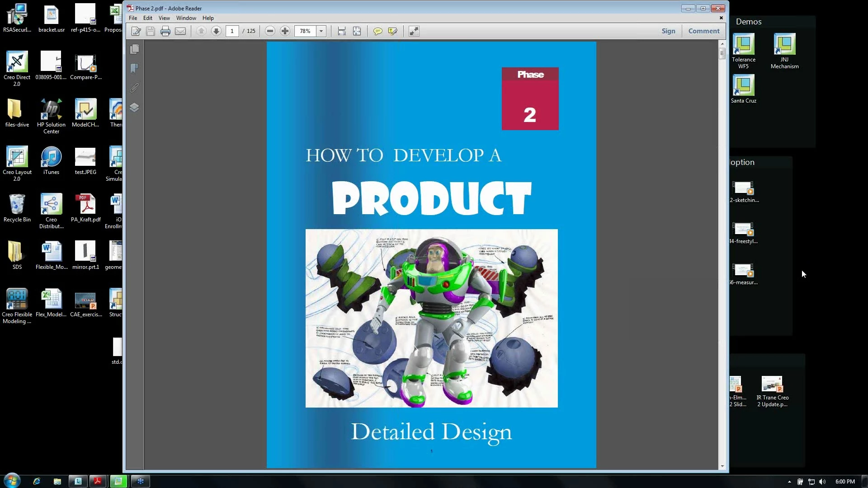The width and height of the screenshot is (868, 488).
Task: Click the email envelope toolbar icon
Action: pyautogui.click(x=180, y=31)
